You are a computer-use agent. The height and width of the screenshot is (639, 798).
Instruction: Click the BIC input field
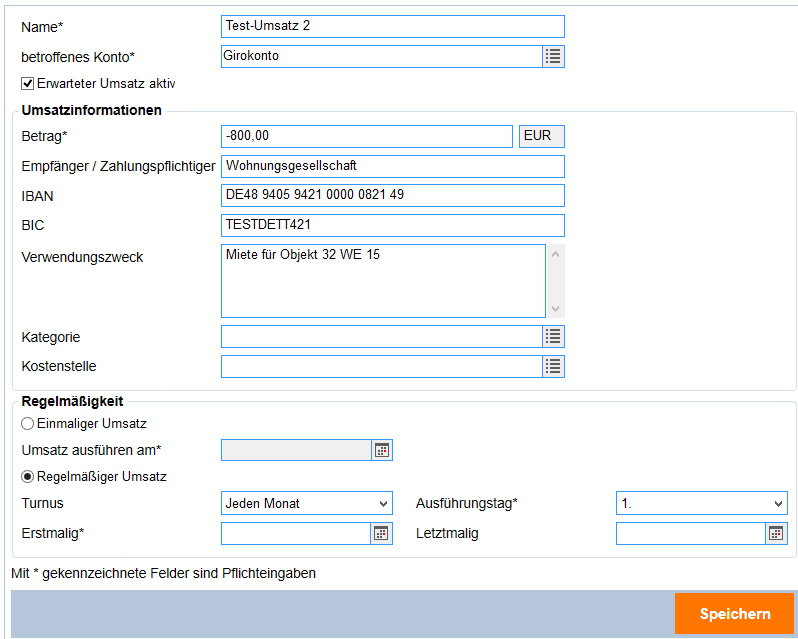(392, 225)
